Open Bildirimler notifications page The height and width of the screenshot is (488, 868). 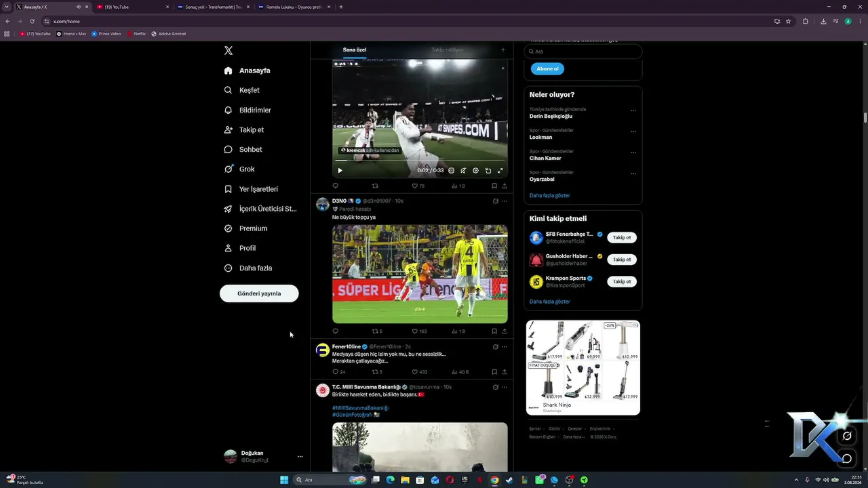click(x=248, y=110)
